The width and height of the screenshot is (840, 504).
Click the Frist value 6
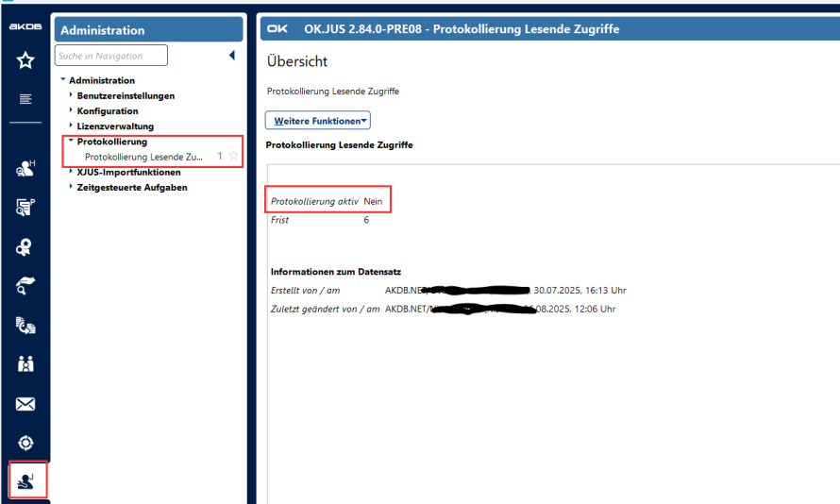366,220
